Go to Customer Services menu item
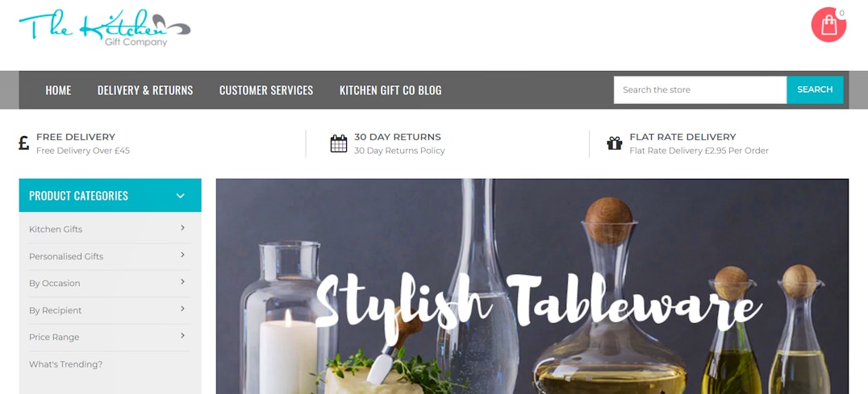Image resolution: width=868 pixels, height=394 pixels. tap(266, 90)
